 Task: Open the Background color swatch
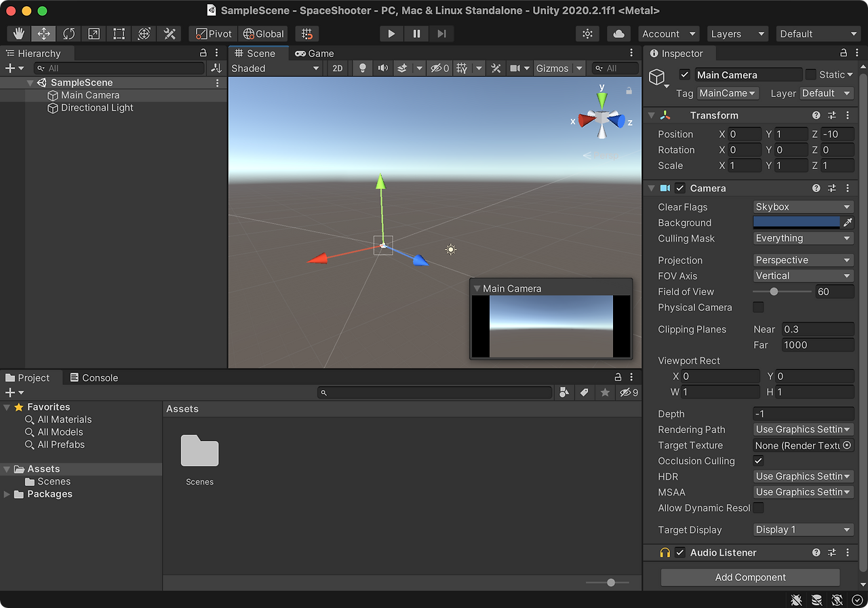(x=797, y=223)
